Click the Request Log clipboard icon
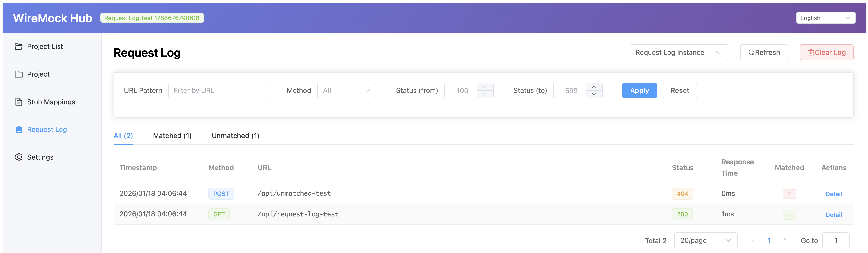Screen dimensions: 868x253 [19, 129]
